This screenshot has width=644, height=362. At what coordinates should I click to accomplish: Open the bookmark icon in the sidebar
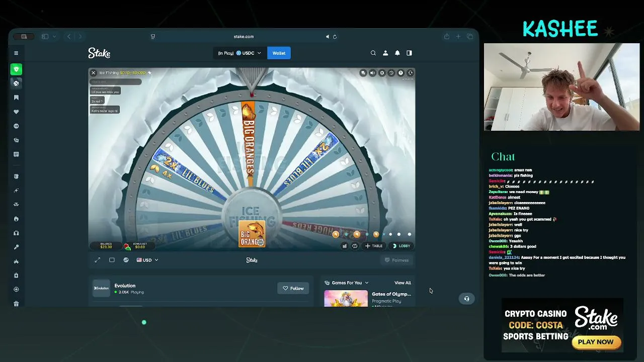point(16,98)
